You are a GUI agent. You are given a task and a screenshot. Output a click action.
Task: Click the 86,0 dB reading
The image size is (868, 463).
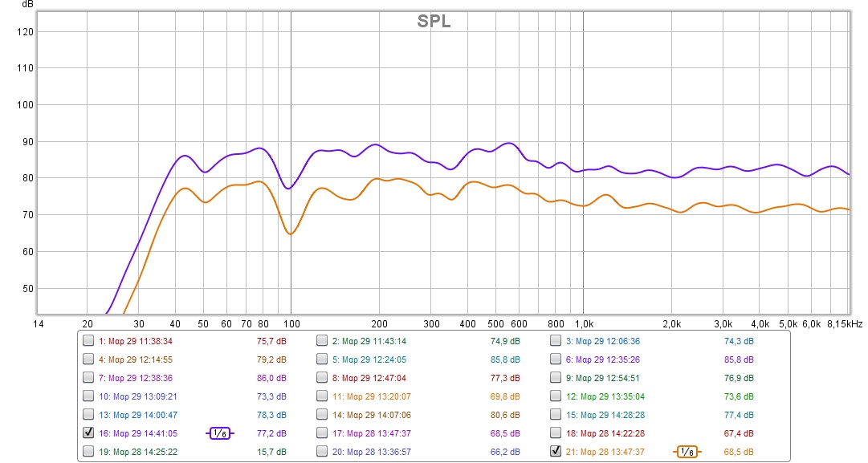[x=271, y=379]
